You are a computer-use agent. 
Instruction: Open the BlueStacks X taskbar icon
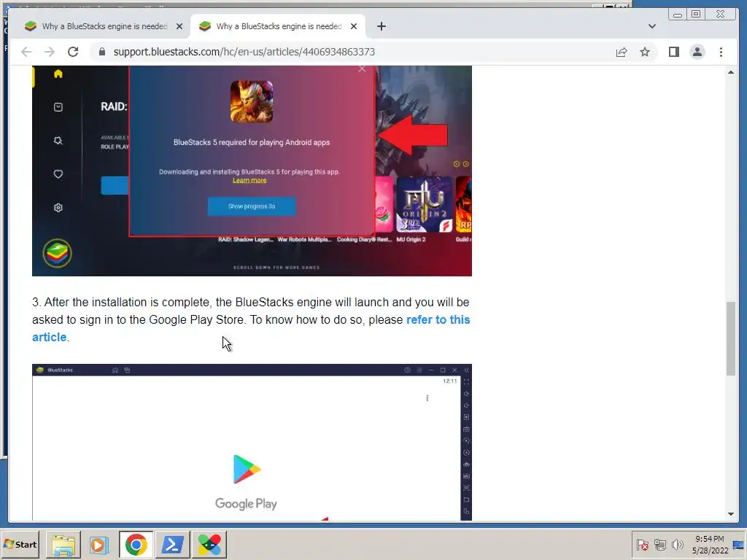pyautogui.click(x=209, y=545)
